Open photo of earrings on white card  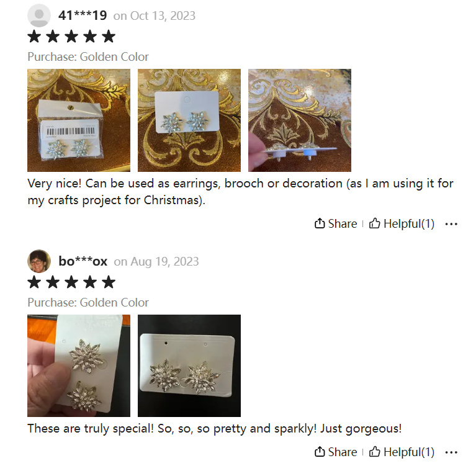189,120
